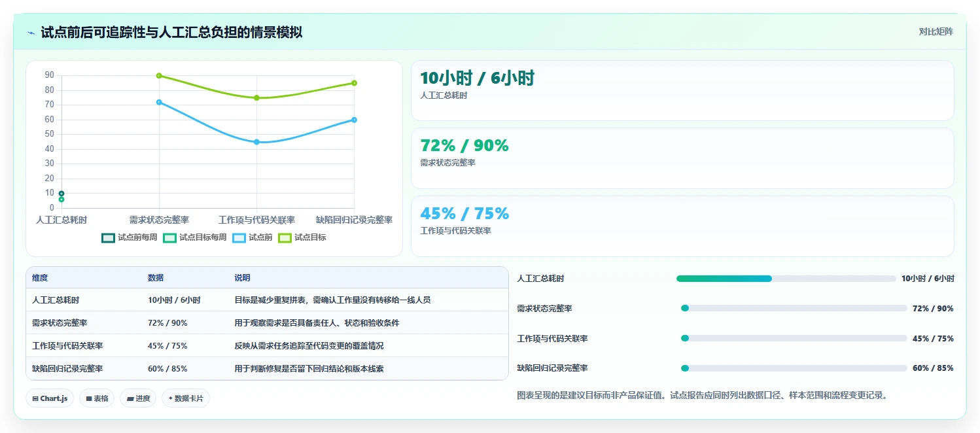This screenshot has height=433, width=980.
Task: Click the 60% / 85% progress value label
Action: point(933,368)
